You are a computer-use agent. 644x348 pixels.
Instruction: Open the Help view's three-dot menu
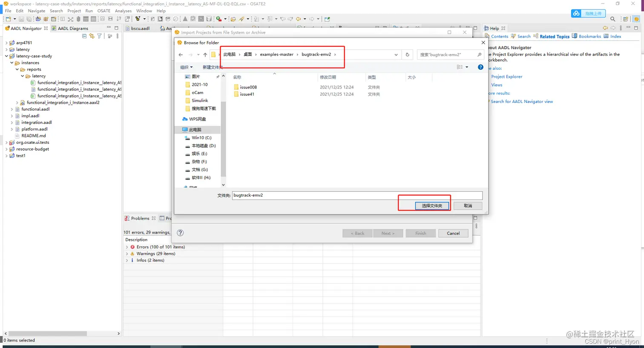[x=621, y=29]
